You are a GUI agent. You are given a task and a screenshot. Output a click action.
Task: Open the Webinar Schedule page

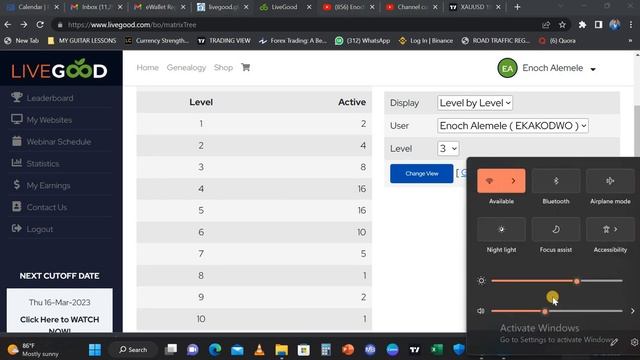tap(58, 142)
